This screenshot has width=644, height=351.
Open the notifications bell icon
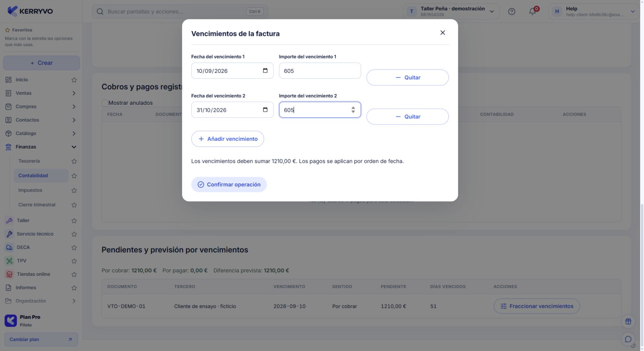(x=533, y=12)
